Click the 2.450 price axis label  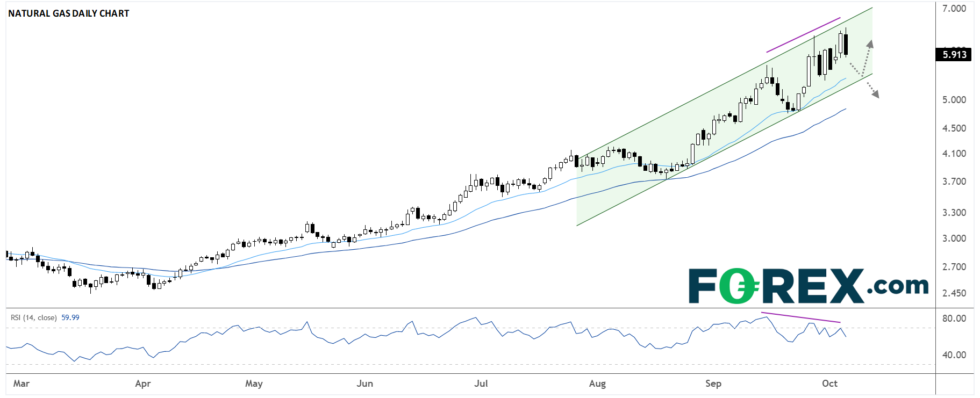pyautogui.click(x=954, y=293)
